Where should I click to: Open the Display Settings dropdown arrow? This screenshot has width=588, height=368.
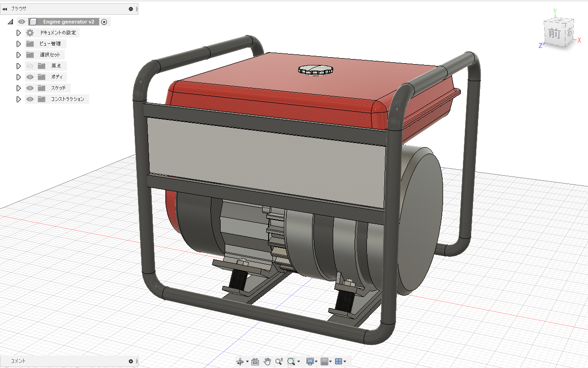317,362
